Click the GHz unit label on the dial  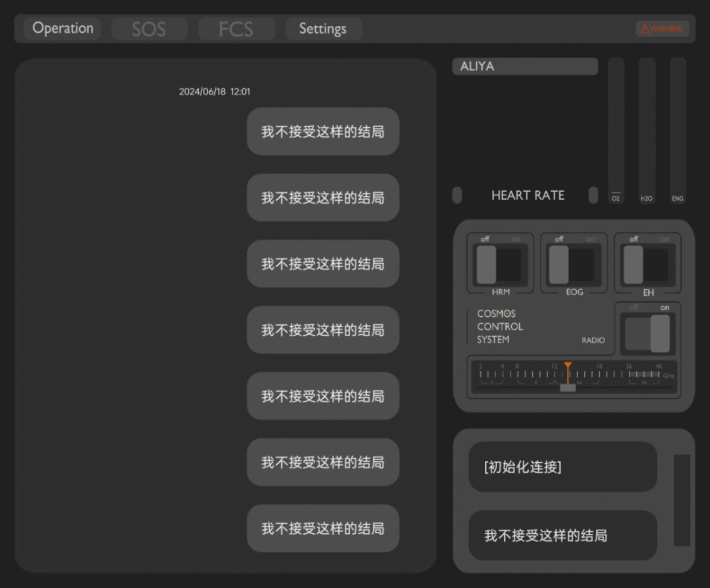click(669, 376)
